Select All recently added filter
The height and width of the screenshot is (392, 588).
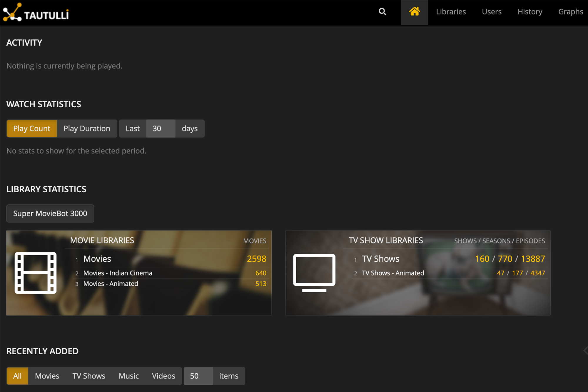tap(17, 376)
